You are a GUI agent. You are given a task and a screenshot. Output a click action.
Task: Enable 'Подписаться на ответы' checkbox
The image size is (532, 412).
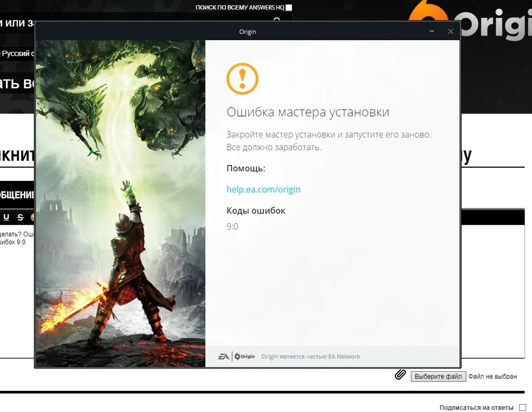pyautogui.click(x=522, y=407)
